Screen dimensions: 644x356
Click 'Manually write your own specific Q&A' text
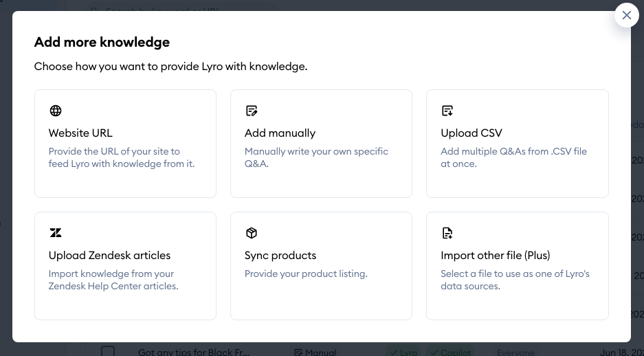point(316,157)
